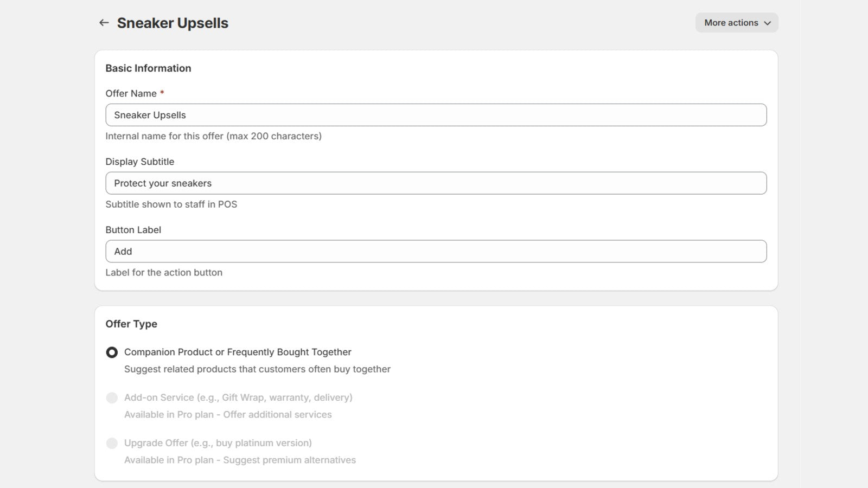Click the Gift Wrap service description text
Screen dimensions: 868x488
tap(239, 397)
